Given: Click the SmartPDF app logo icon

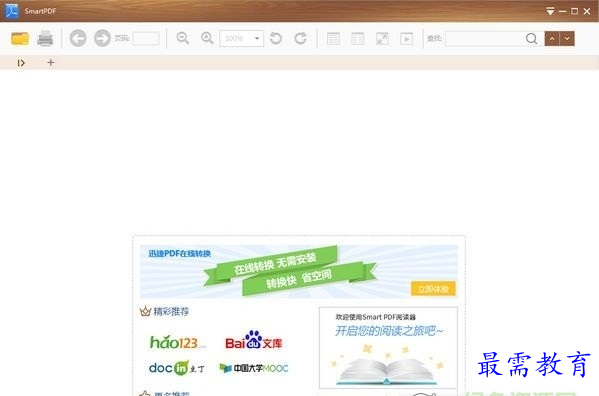Looking at the screenshot, I should pyautogui.click(x=11, y=11).
